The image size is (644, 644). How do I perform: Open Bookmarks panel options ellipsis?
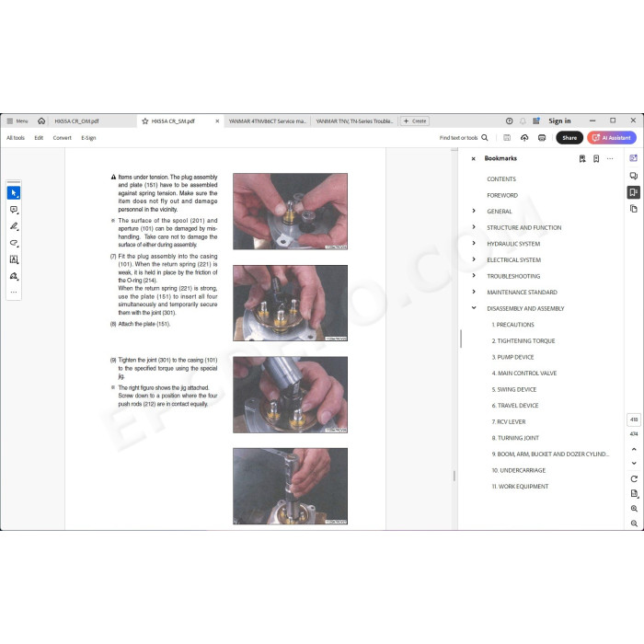(610, 158)
